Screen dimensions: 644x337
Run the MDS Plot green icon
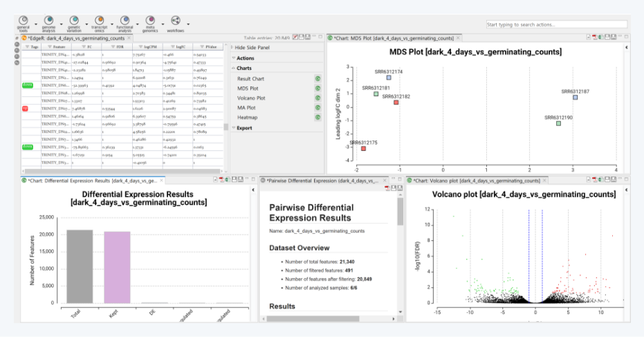[318, 89]
